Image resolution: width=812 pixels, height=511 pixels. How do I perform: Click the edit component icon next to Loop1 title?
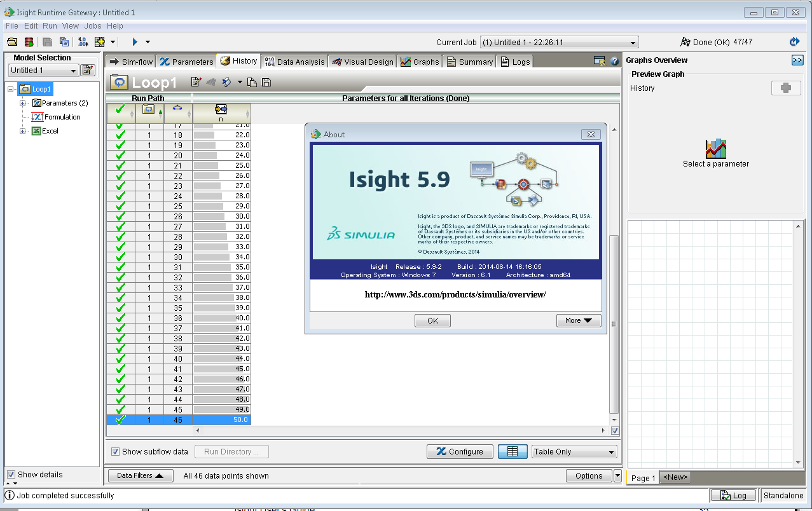point(196,82)
